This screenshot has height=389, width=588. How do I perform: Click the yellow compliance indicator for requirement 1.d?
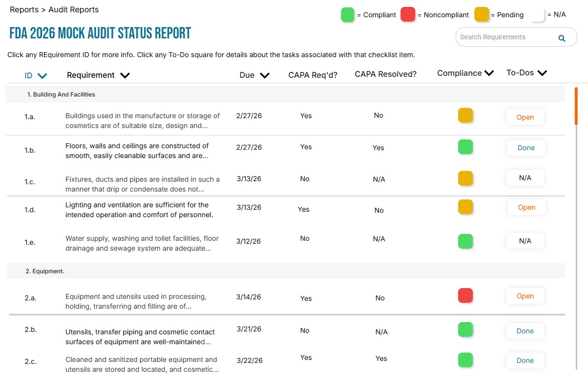click(465, 207)
